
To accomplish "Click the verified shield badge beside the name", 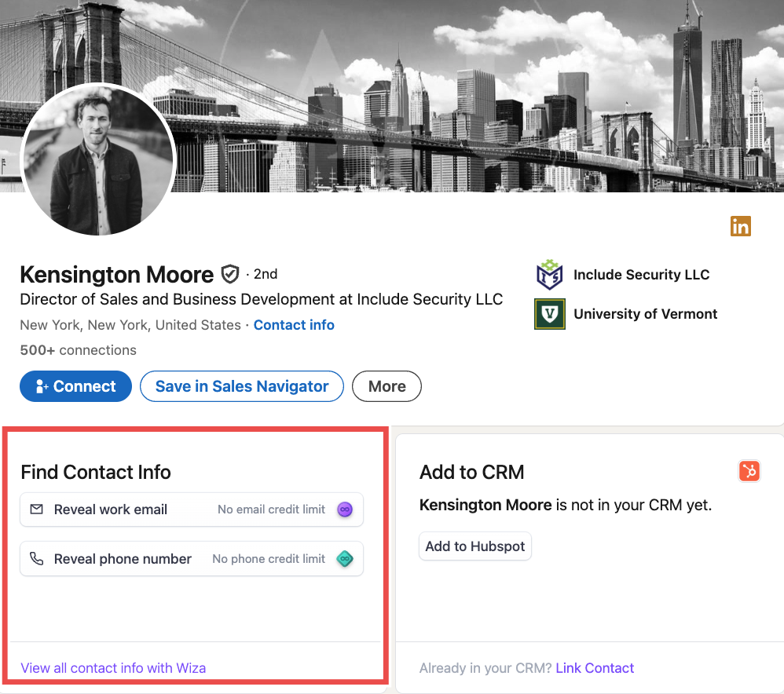I will tap(230, 274).
